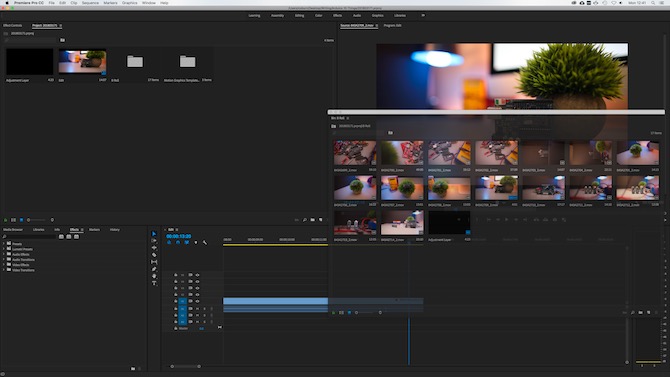Open the Window menu
The width and height of the screenshot is (670, 377).
pyautogui.click(x=148, y=3)
